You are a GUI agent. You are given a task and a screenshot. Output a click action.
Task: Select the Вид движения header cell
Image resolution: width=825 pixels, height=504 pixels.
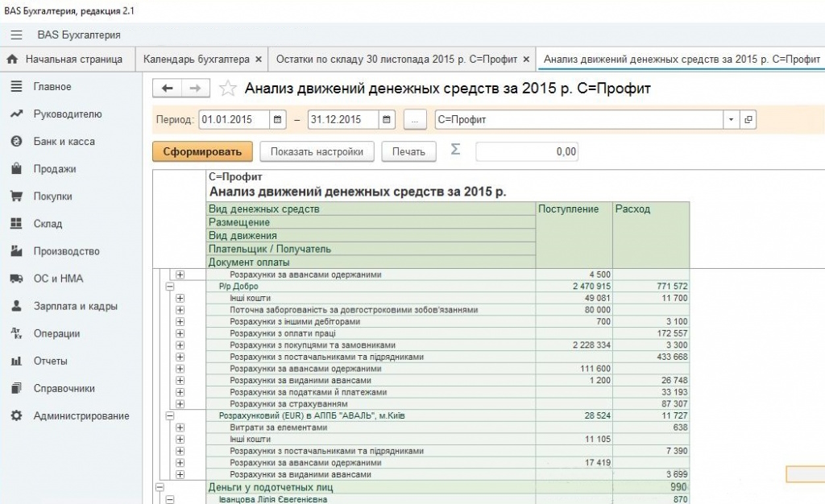click(x=371, y=235)
